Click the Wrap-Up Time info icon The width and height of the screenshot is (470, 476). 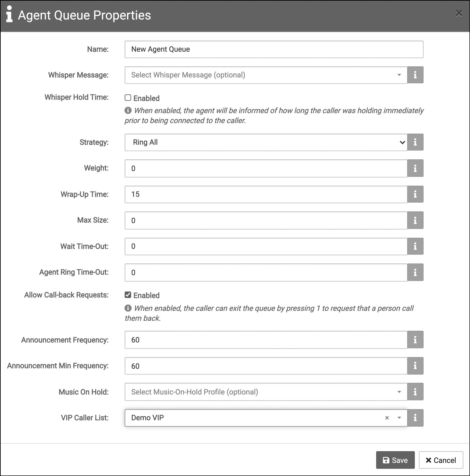[x=415, y=194]
